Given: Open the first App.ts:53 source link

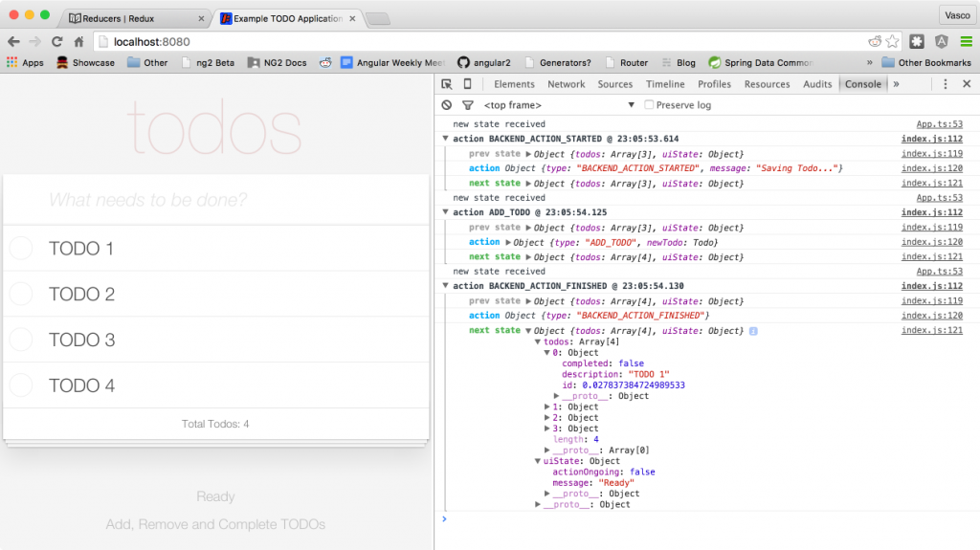Looking at the screenshot, I should [940, 124].
